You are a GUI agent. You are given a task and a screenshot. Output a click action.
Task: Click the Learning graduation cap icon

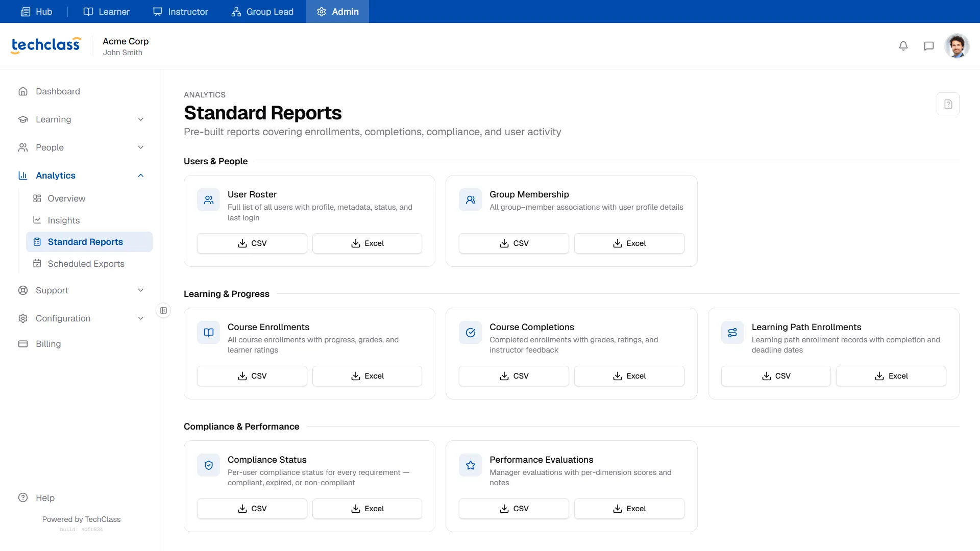click(23, 119)
